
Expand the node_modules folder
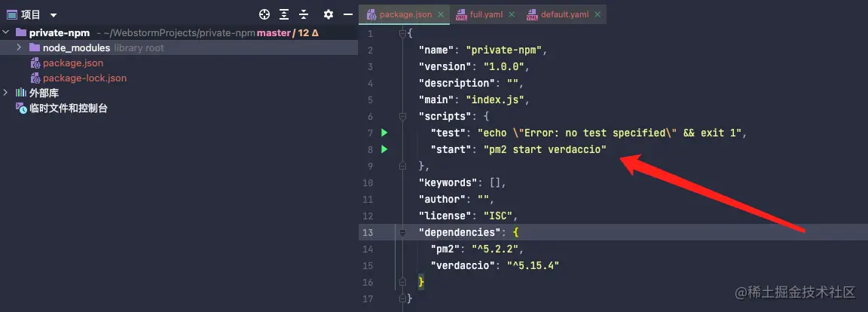[19, 47]
